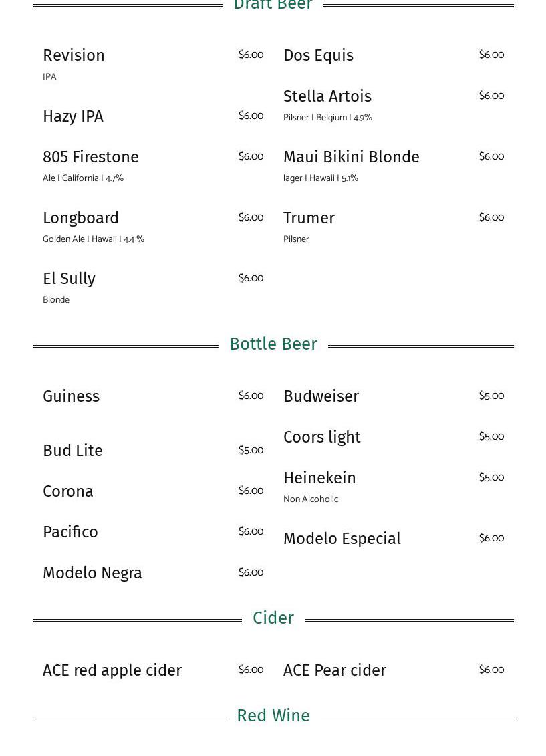Image resolution: width=546 pixels, height=756 pixels.
Task: Click the Bottle Beer section heading
Action: (273, 344)
